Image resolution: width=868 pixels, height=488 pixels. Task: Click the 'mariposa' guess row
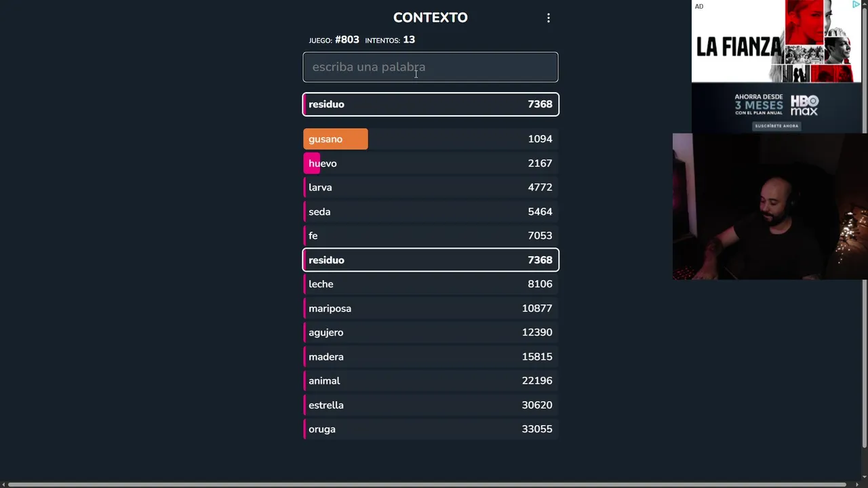431,308
